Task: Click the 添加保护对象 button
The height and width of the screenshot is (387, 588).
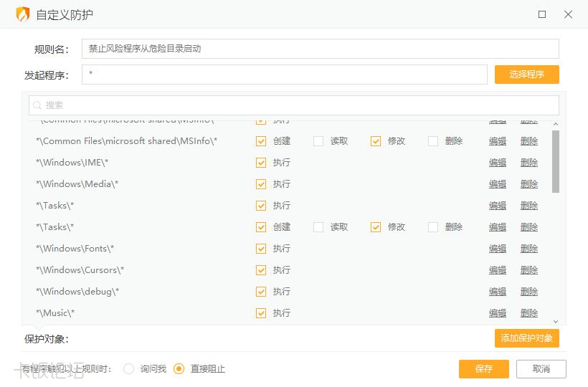Action: (x=526, y=338)
